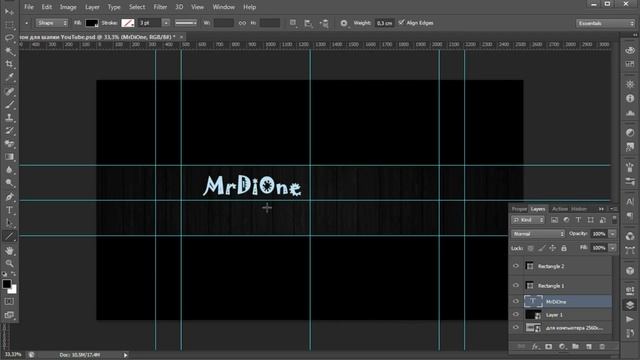Select the History Brush tool
Screen dimensions: 640x360
point(9,131)
